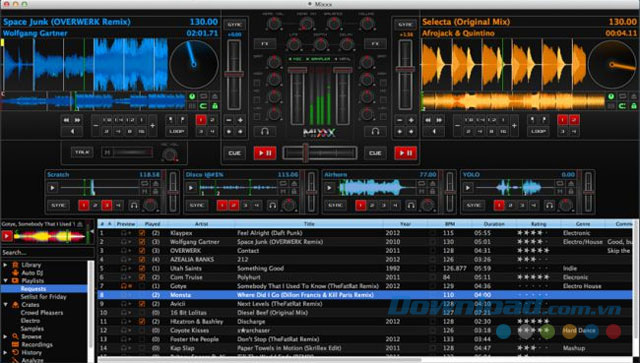Viewport: 640px width, 363px height.
Task: Raise right deck pitch with plus button
Action: point(411,120)
